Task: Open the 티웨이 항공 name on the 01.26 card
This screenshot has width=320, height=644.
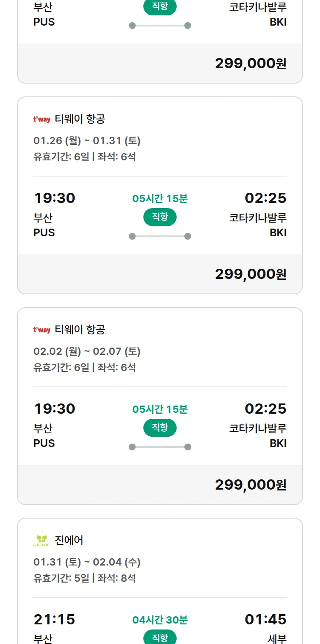Action: (x=80, y=119)
